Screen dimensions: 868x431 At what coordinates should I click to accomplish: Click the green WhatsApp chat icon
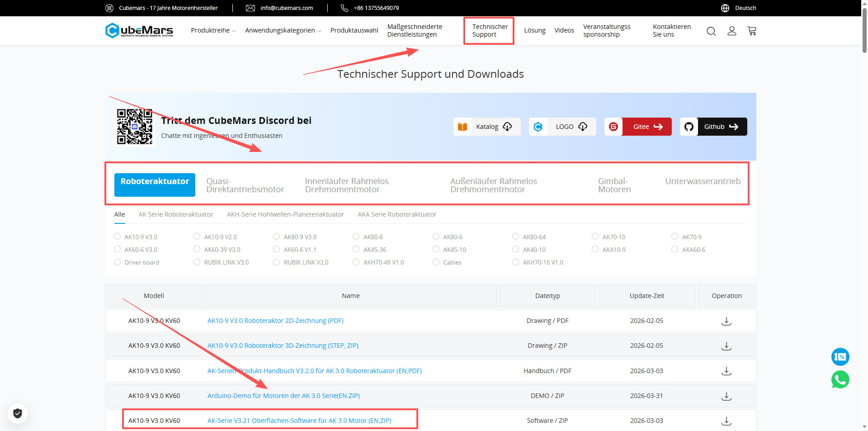point(840,379)
